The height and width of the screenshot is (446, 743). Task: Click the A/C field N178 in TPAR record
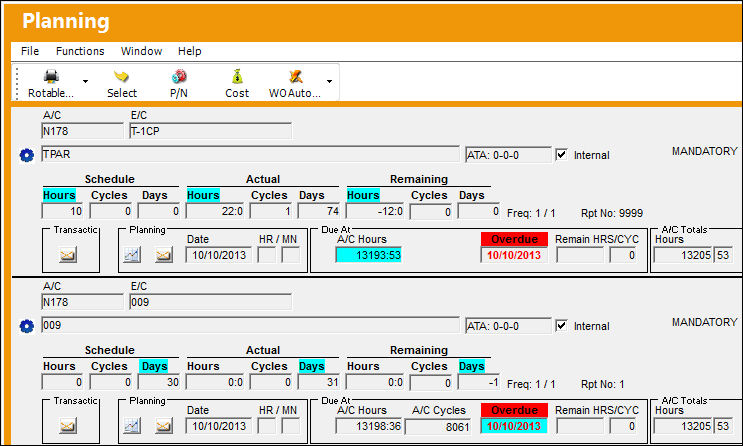(82, 131)
